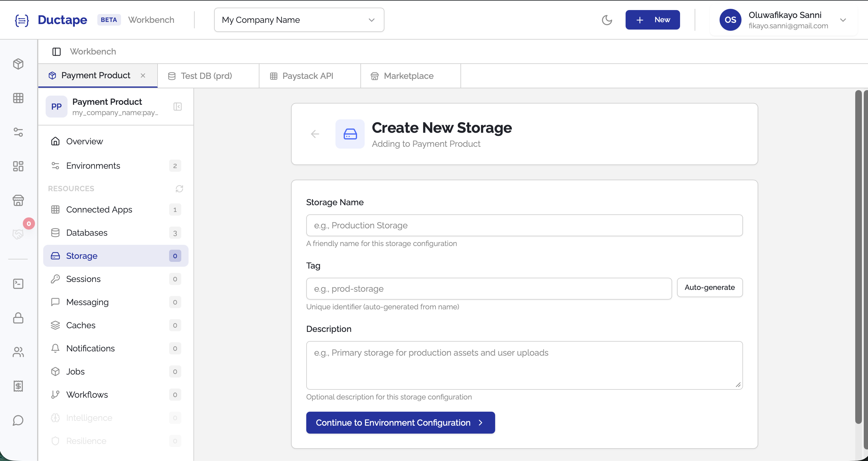
Task: Close the Payment Product tab
Action: pyautogui.click(x=143, y=76)
